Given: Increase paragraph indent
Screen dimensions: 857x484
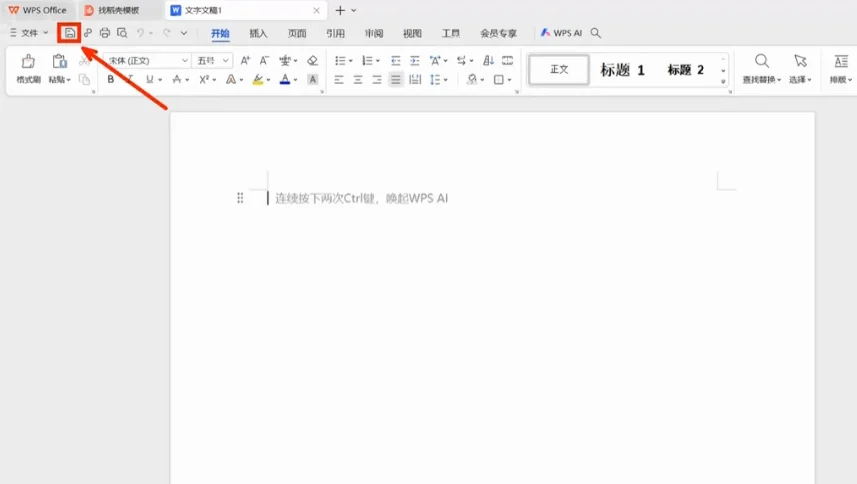Looking at the screenshot, I should coord(415,61).
